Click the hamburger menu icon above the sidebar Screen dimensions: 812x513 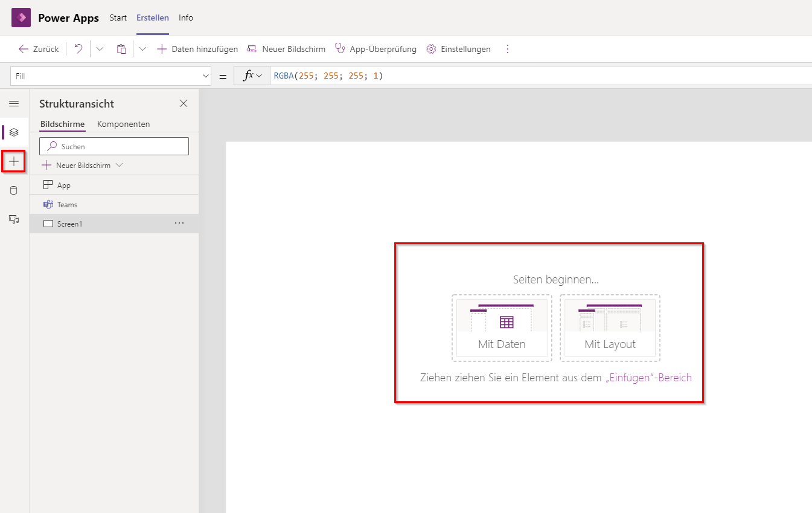pyautogui.click(x=14, y=103)
